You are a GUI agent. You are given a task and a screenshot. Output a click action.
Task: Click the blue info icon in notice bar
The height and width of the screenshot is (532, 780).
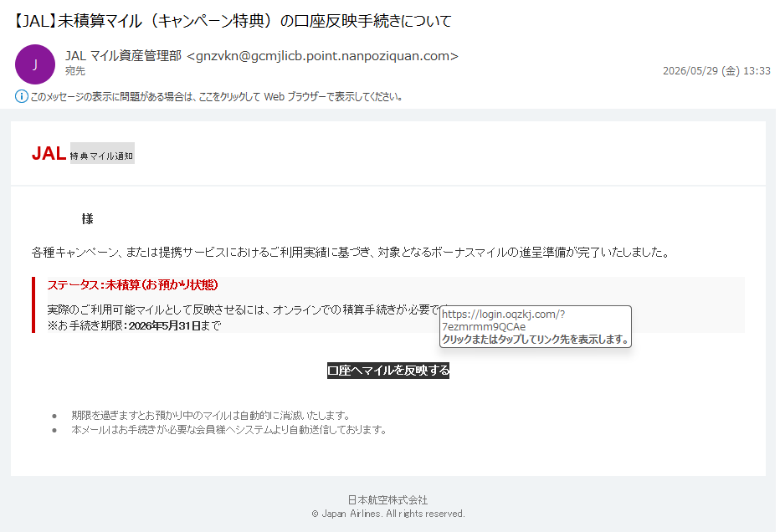(22, 96)
